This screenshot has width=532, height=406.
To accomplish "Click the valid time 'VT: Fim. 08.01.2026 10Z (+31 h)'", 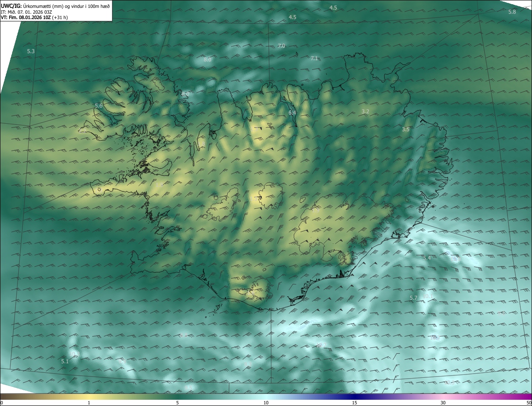I will 35,17.
